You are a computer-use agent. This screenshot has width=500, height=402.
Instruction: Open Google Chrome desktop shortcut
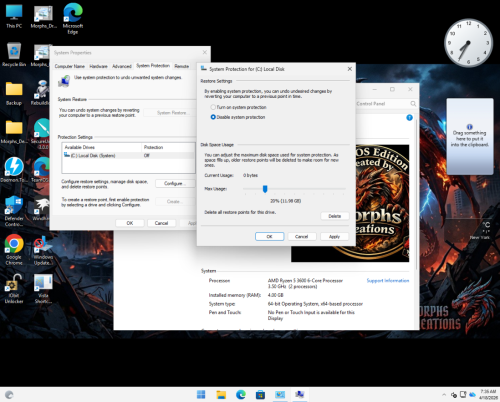(14, 249)
